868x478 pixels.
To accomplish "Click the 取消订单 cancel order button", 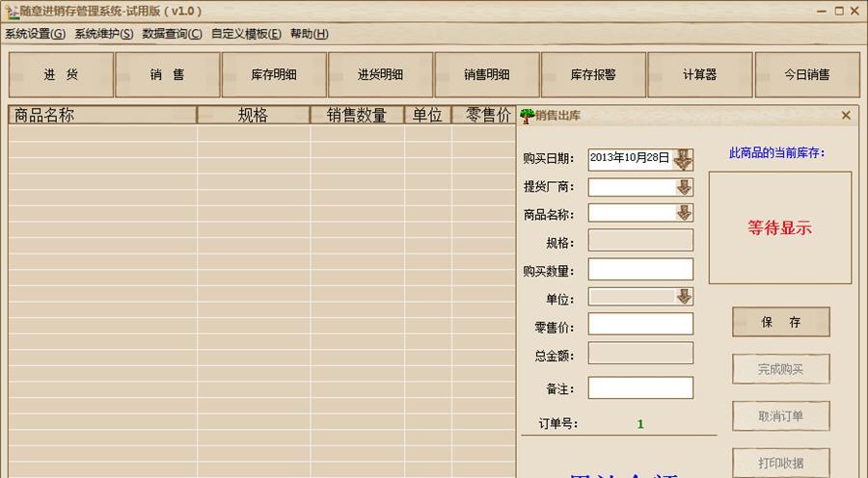I will (781, 416).
